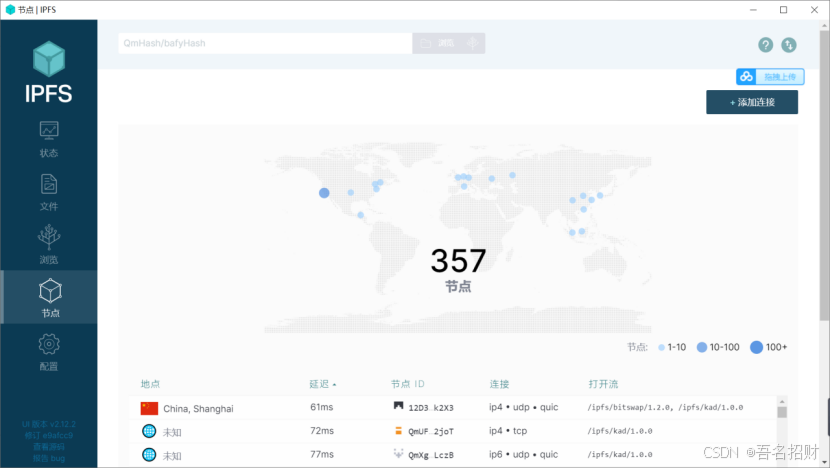Click the globe icon in the 72ms row
The width and height of the screenshot is (831, 468).
pyautogui.click(x=149, y=431)
